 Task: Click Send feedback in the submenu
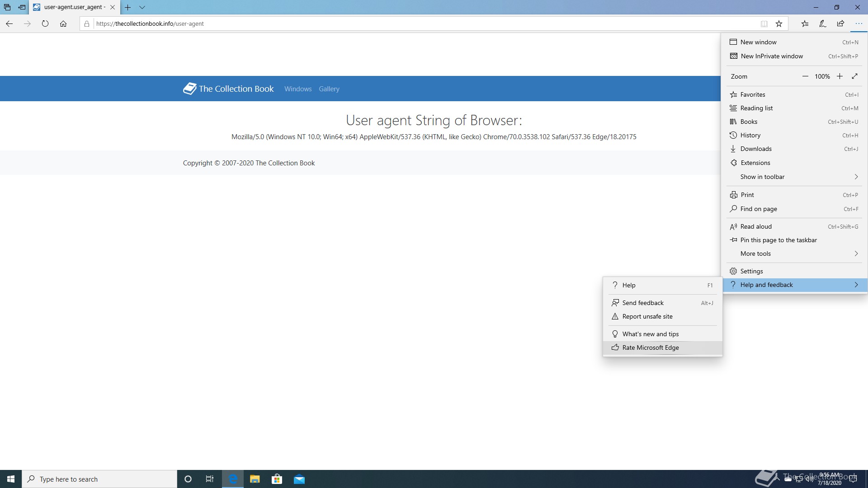(662, 303)
